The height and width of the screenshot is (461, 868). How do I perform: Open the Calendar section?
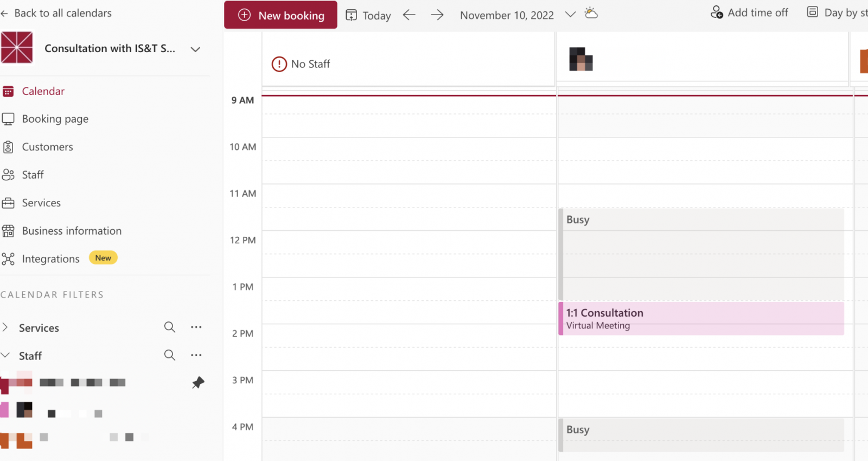coord(43,91)
